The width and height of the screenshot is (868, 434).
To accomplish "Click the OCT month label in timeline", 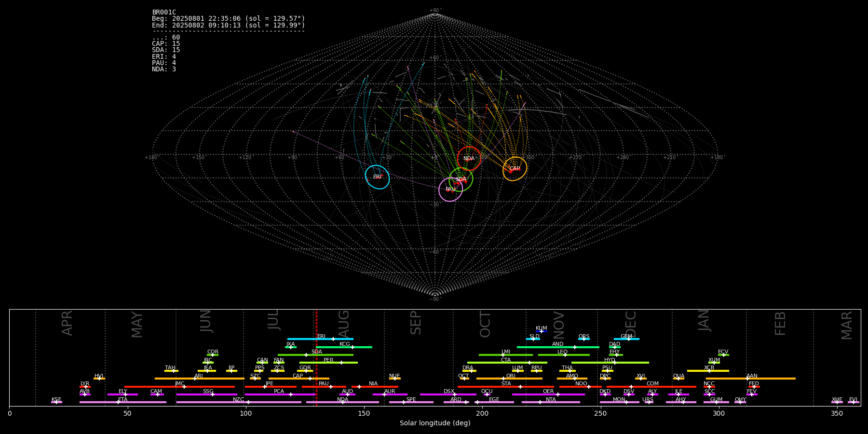I will click(x=485, y=324).
